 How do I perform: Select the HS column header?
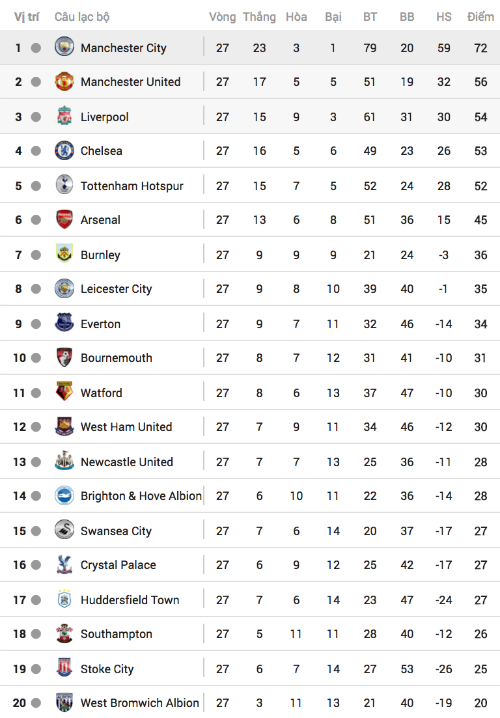point(444,17)
